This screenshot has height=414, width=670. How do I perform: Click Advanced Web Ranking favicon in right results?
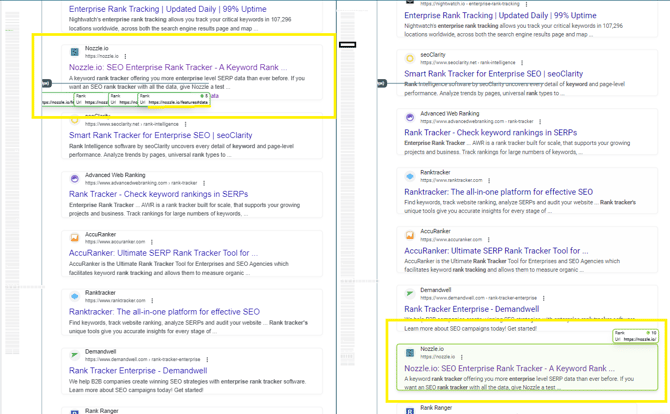click(x=410, y=117)
